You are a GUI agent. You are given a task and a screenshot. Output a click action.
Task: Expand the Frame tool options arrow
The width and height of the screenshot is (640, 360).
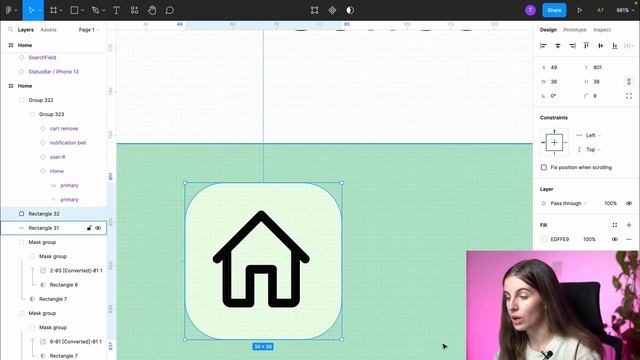point(61,11)
